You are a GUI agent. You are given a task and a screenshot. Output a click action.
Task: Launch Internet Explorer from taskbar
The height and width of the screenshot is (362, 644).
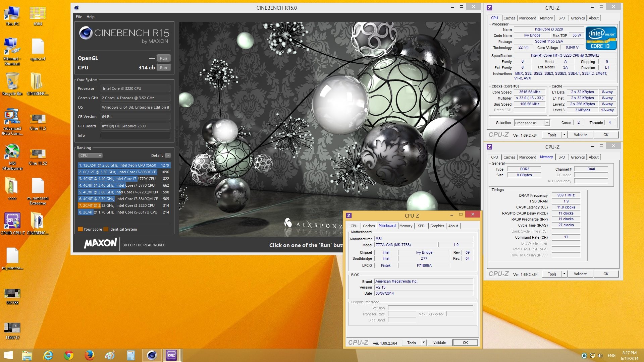point(48,355)
